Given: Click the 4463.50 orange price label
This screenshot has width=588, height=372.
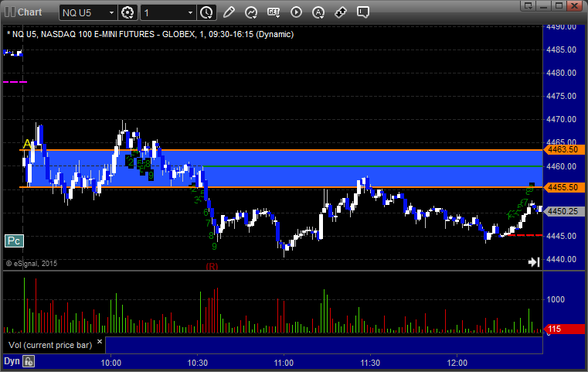Looking at the screenshot, I should pos(564,150).
